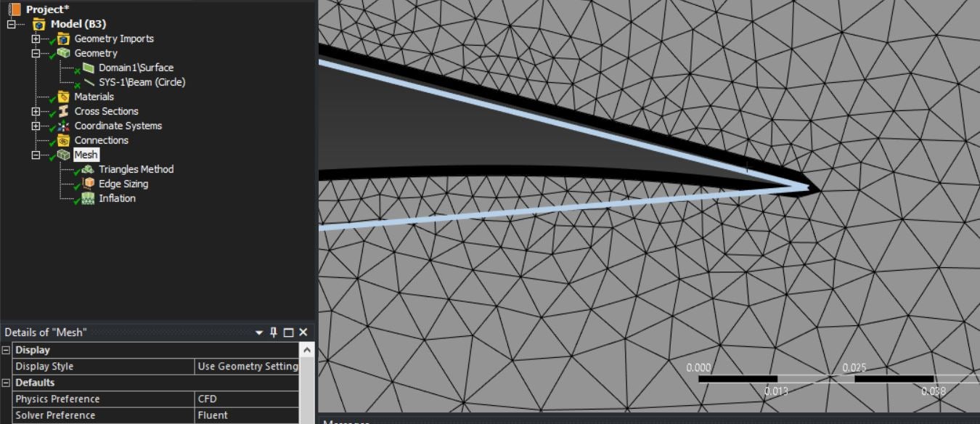980x424 pixels.
Task: Click the Edge Sizing icon
Action: click(88, 184)
